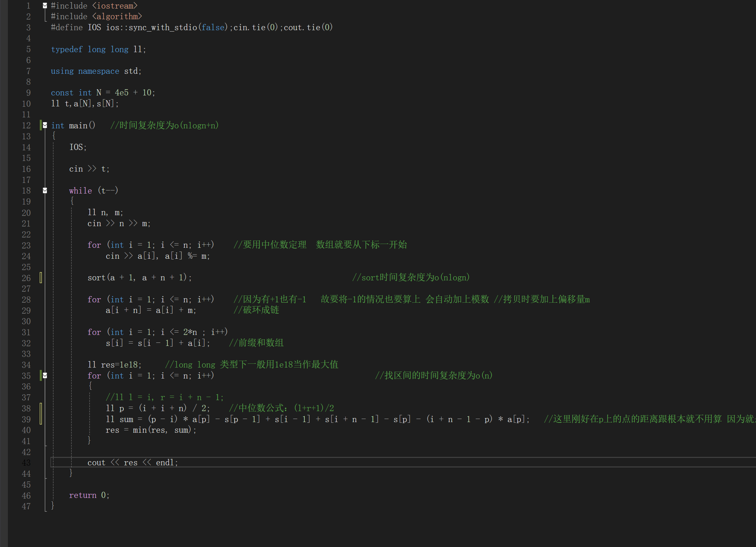Click the IOS macro name on line 3

[x=94, y=27]
